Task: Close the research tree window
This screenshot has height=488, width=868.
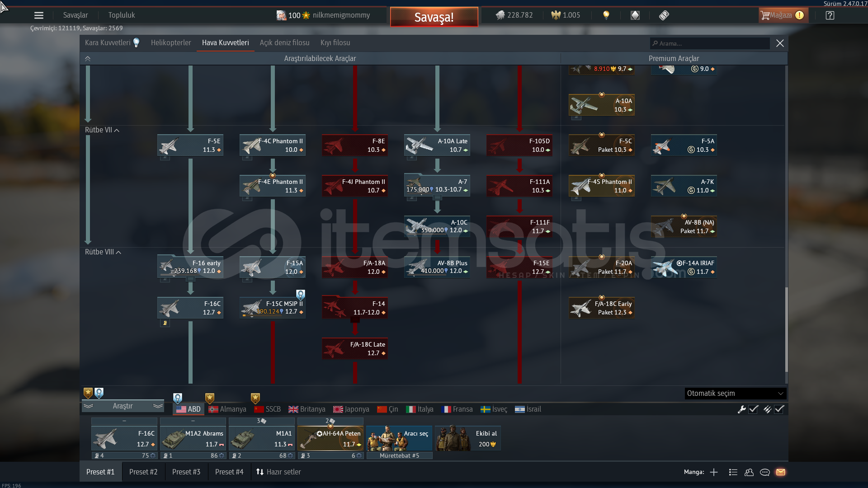Action: coord(780,43)
